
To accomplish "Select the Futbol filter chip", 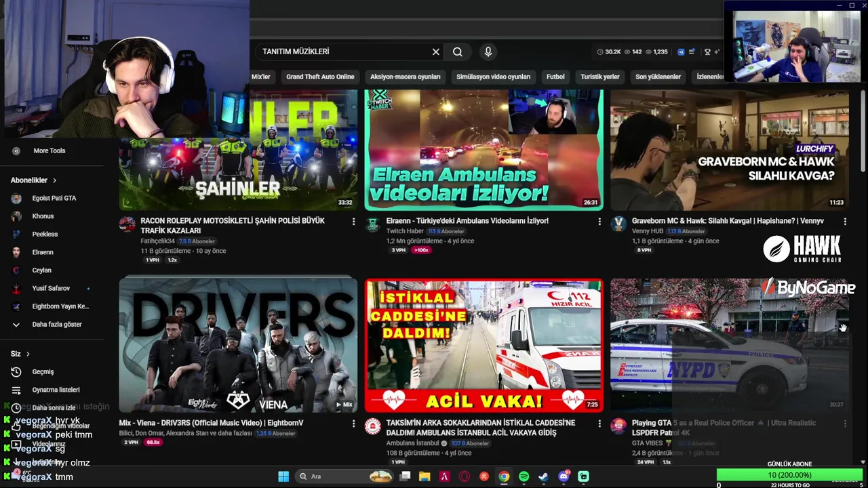I will 555,77.
